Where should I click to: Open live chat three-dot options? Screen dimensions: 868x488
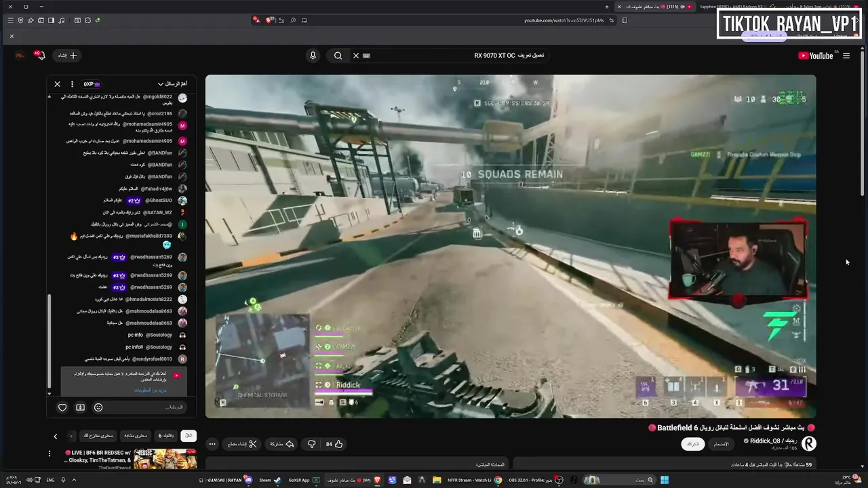point(72,84)
